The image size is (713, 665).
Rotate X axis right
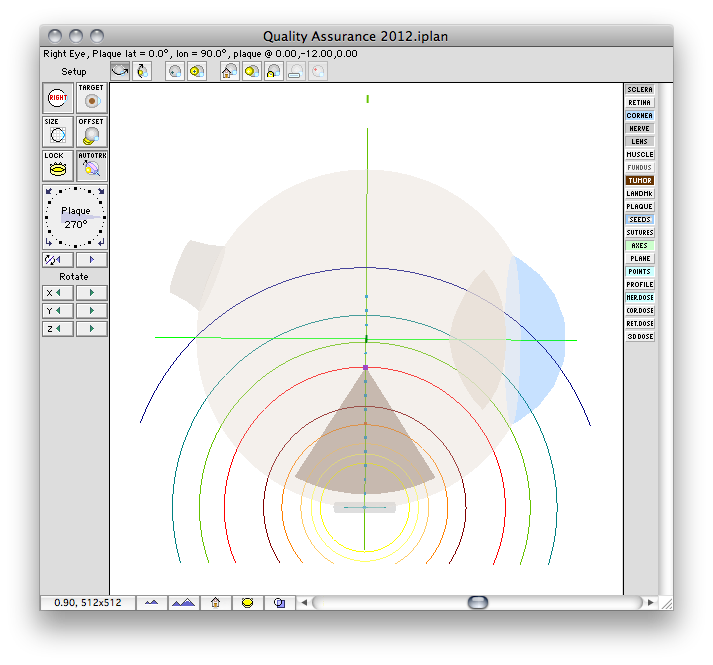point(91,293)
